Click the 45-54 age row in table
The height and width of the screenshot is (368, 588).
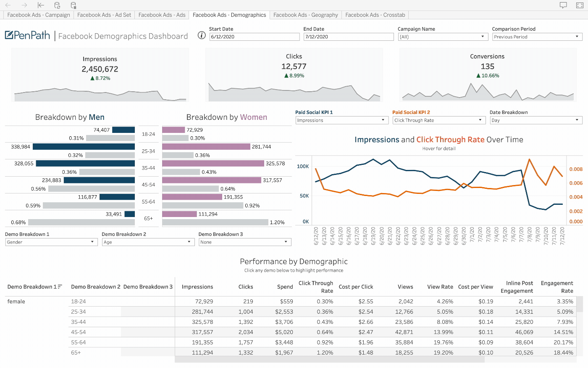(79, 332)
